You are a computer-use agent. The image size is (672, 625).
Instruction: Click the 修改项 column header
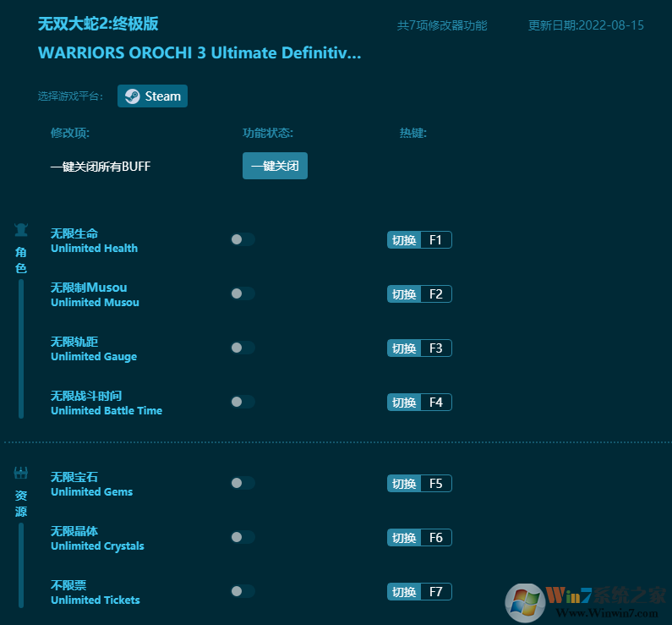(x=70, y=133)
